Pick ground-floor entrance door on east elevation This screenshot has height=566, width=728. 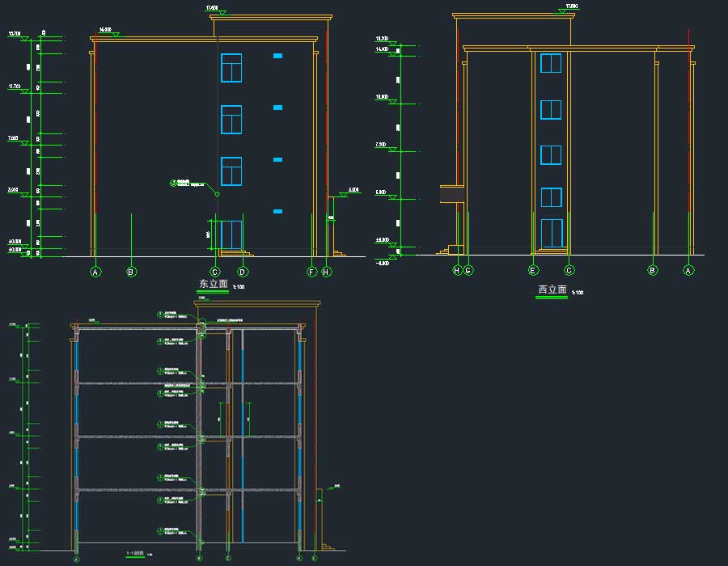231,234
